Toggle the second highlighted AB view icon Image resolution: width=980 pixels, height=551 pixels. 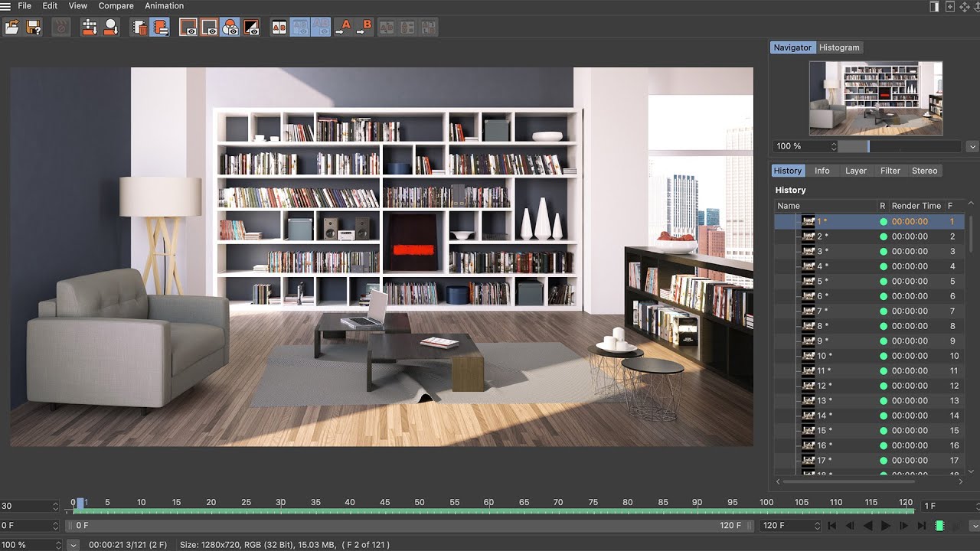[321, 27]
